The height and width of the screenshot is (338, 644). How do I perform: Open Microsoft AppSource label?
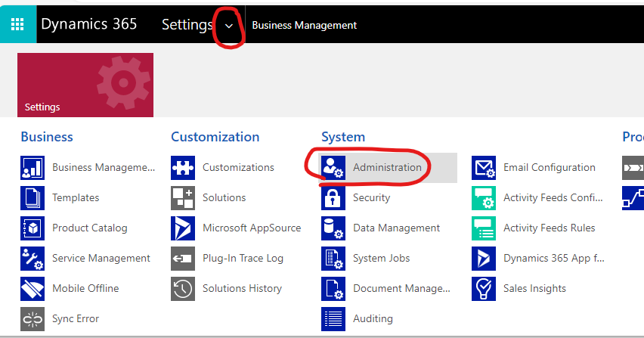pos(252,228)
